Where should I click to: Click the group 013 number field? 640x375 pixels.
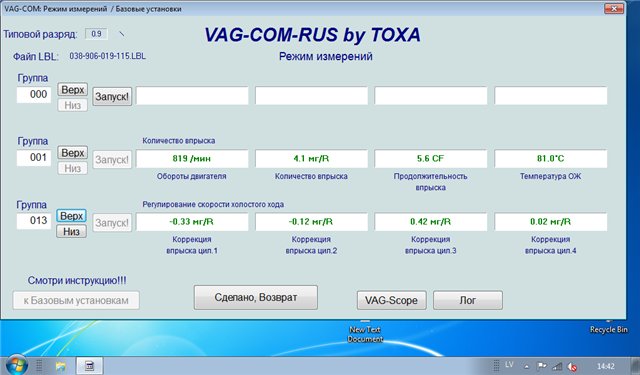pos(34,221)
